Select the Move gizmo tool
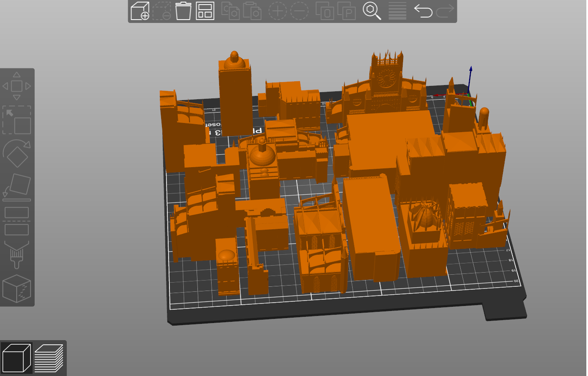Screen dimensions: 588x376 point(17,86)
